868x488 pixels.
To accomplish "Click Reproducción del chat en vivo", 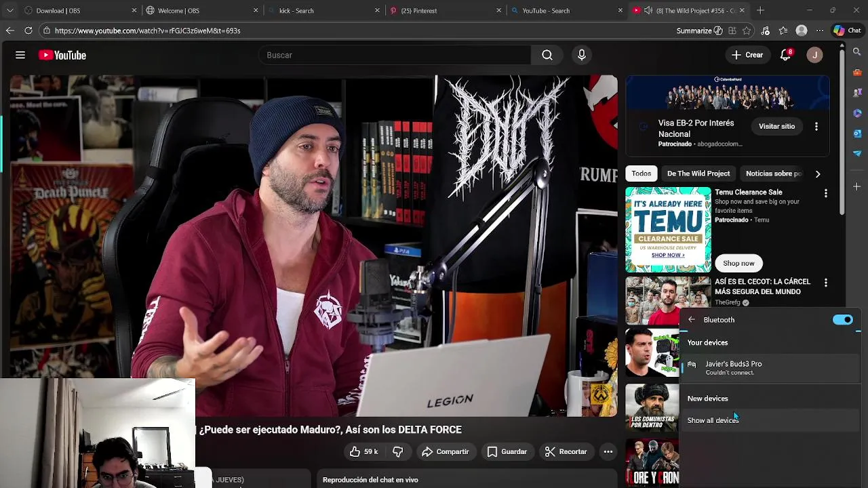I will (x=370, y=480).
